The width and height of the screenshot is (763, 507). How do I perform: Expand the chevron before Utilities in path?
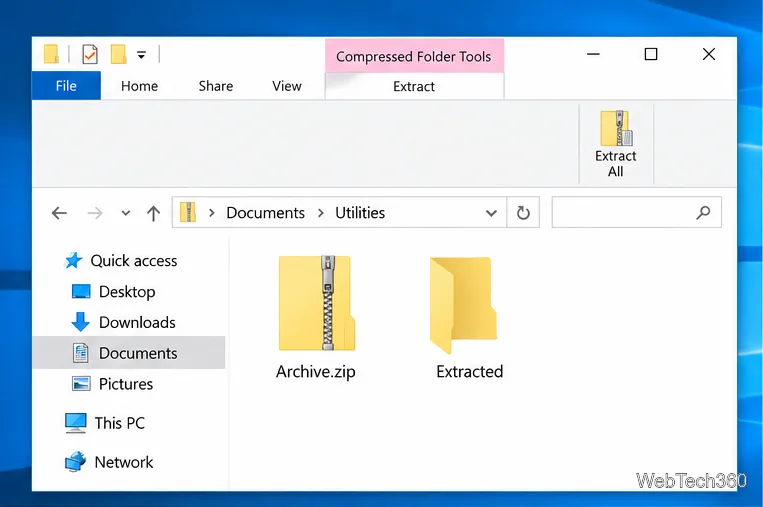click(x=321, y=213)
